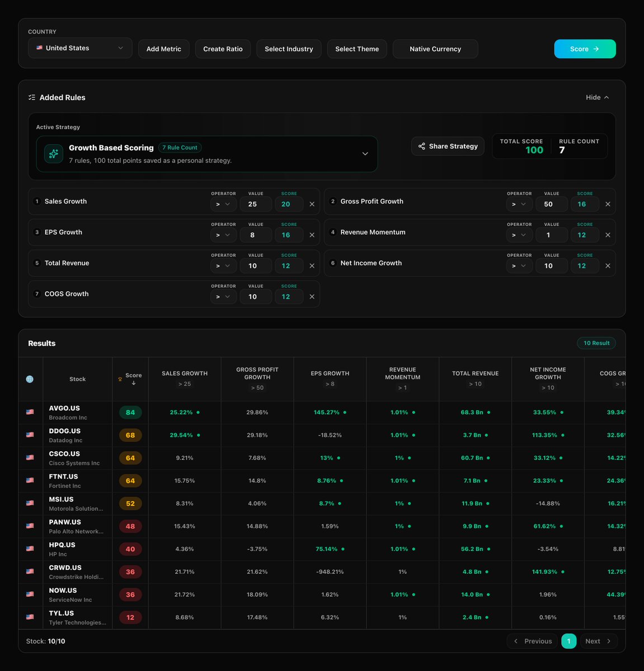Go to Next results page
The image size is (644, 671).
click(x=599, y=641)
